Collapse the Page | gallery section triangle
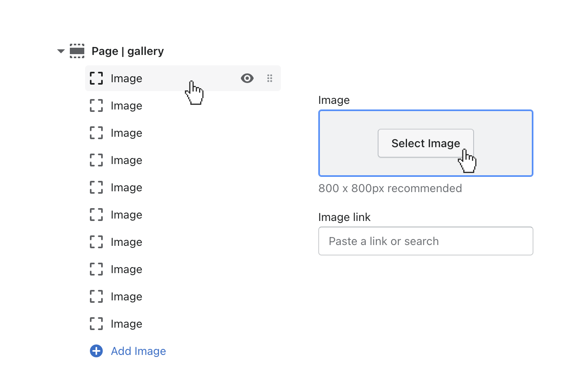The width and height of the screenshot is (588, 389). click(61, 51)
